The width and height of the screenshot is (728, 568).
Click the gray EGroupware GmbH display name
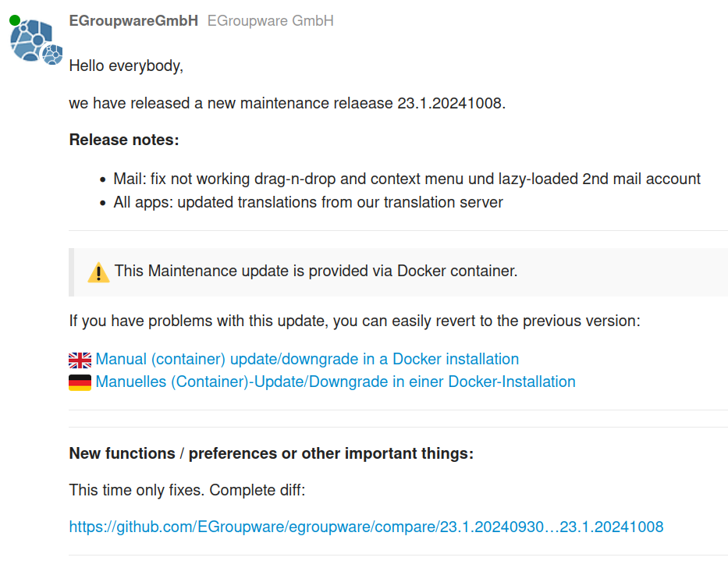click(x=270, y=21)
